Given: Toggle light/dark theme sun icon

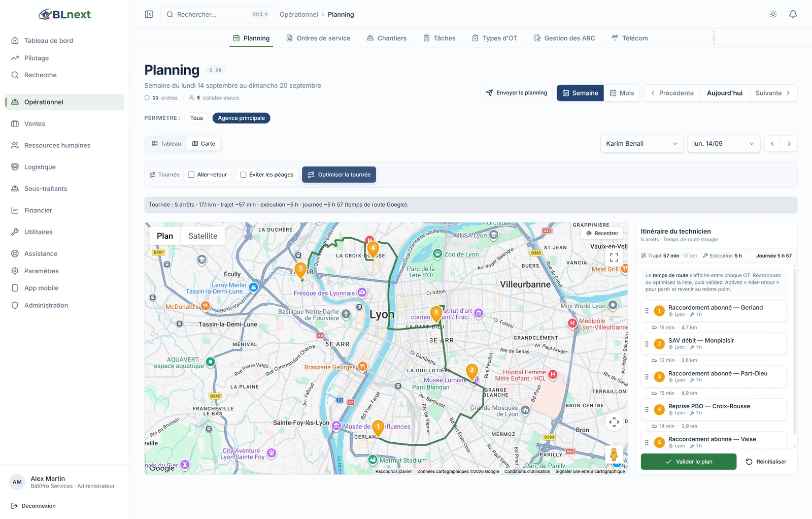Looking at the screenshot, I should pyautogui.click(x=773, y=14).
